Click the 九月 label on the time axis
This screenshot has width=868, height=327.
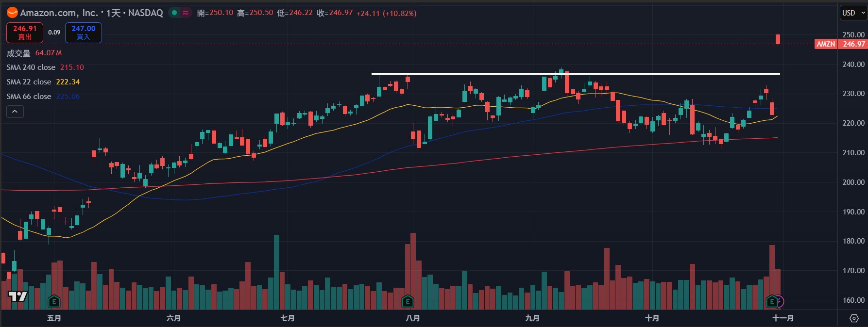(x=532, y=318)
